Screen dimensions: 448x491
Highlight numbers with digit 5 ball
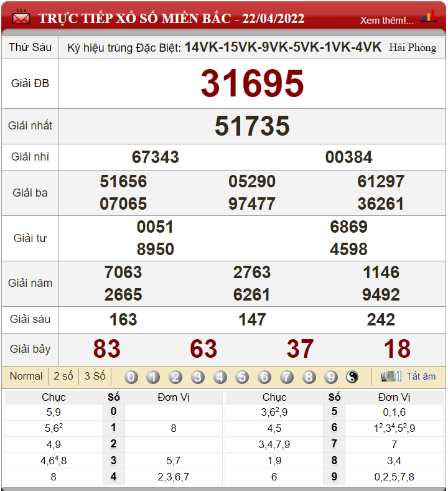pos(242,377)
